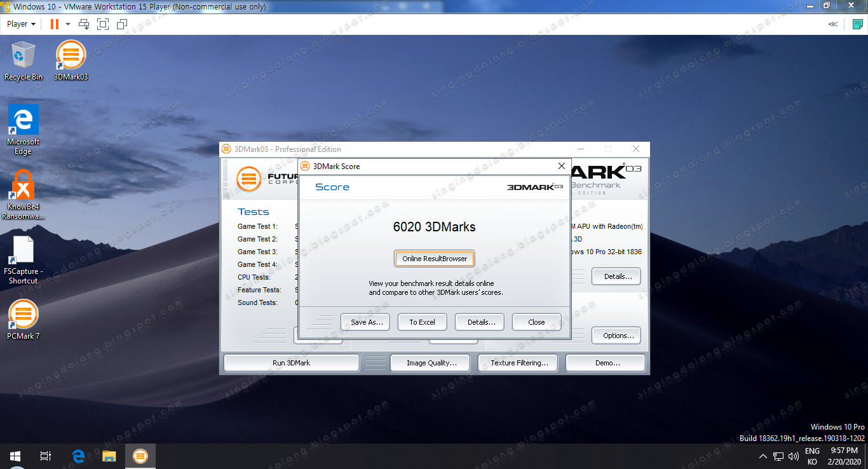Click the Demo... button
This screenshot has height=469, width=868.
[x=606, y=363]
